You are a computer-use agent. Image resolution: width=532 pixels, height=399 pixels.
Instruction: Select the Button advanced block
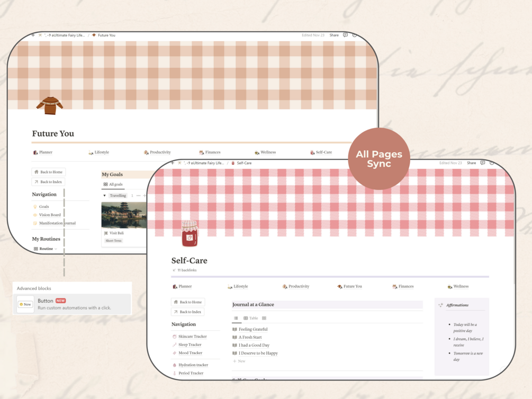(x=74, y=304)
